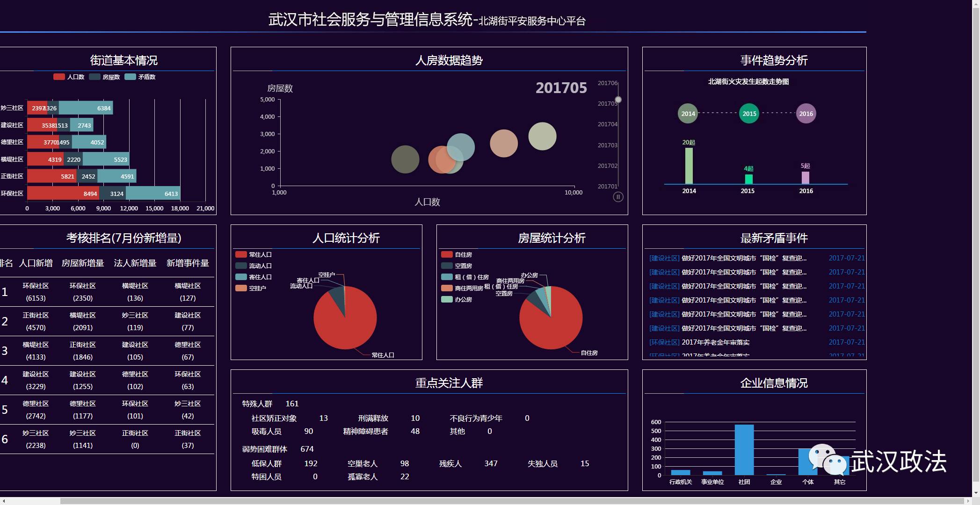Toggle 矛盾数 legend in 街道基本情况

pos(140,77)
